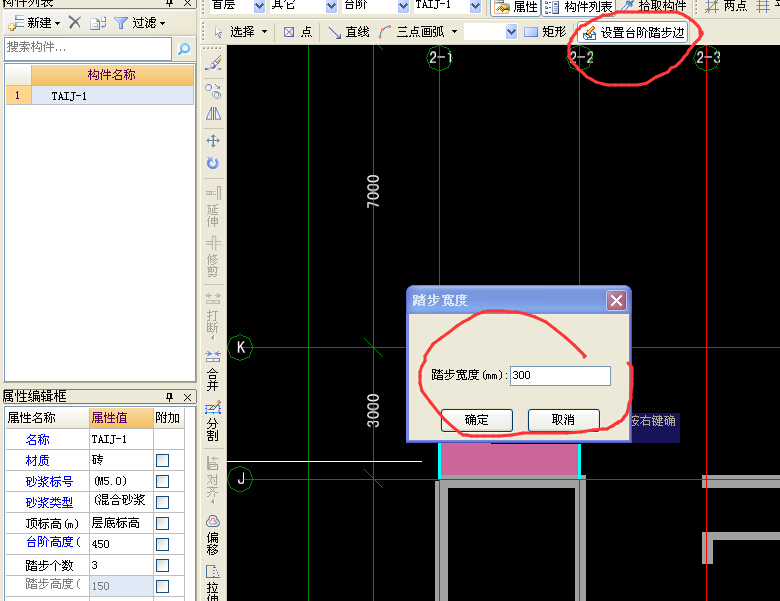Select the pink step region in the drawing
Viewport: 780px width, 601px height.
509,461
